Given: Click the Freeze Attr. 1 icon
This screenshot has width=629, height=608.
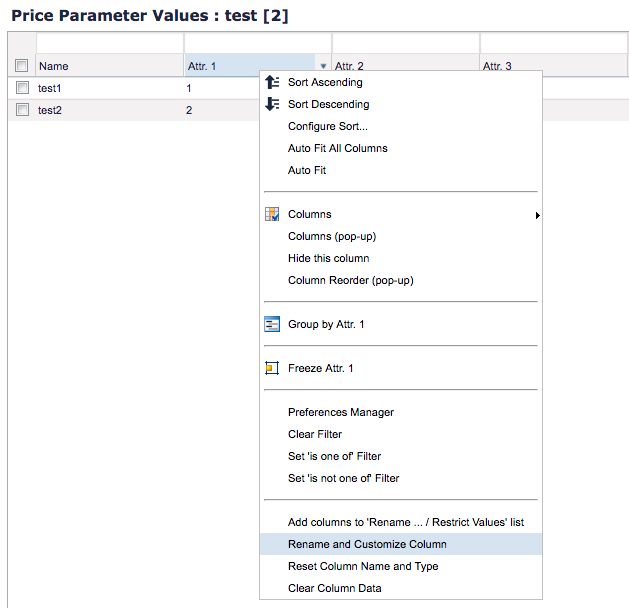Looking at the screenshot, I should (272, 368).
